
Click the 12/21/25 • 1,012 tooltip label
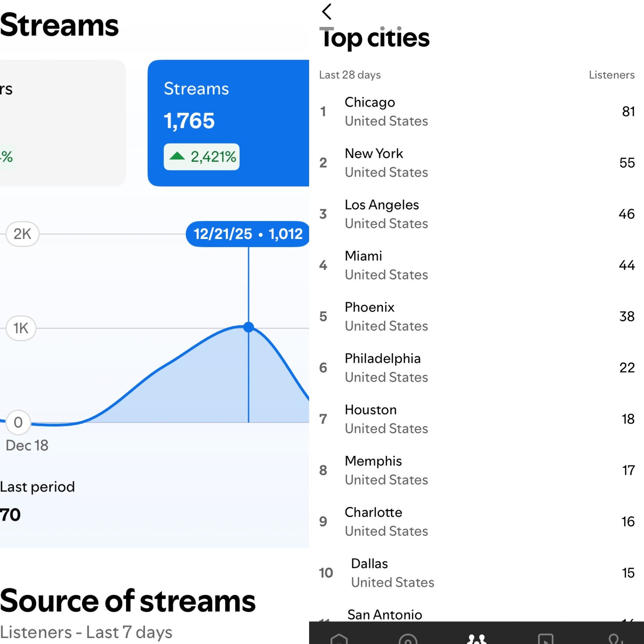coord(248,234)
